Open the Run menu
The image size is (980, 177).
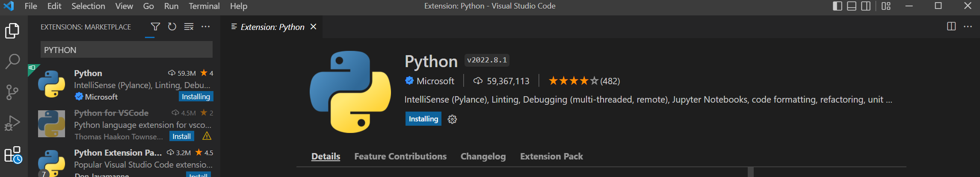171,6
